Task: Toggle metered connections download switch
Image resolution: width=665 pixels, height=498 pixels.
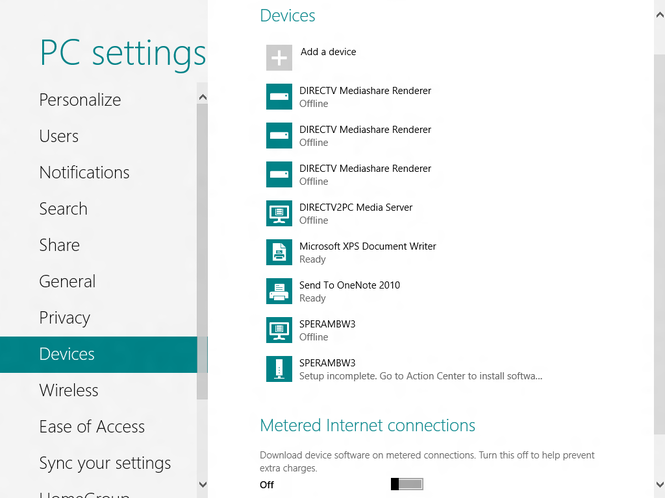Action: pyautogui.click(x=407, y=484)
